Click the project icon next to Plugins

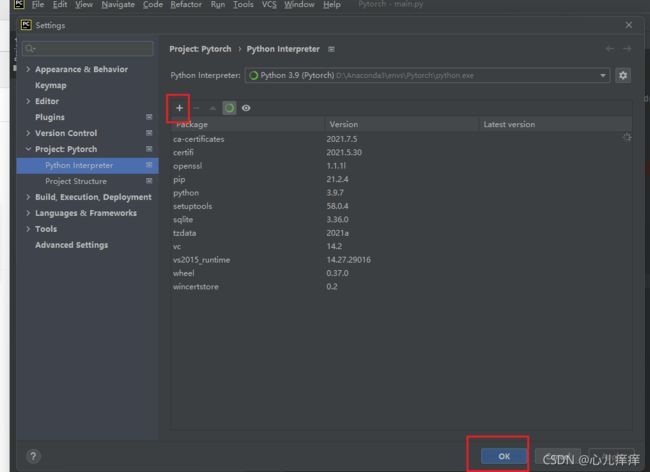click(149, 117)
